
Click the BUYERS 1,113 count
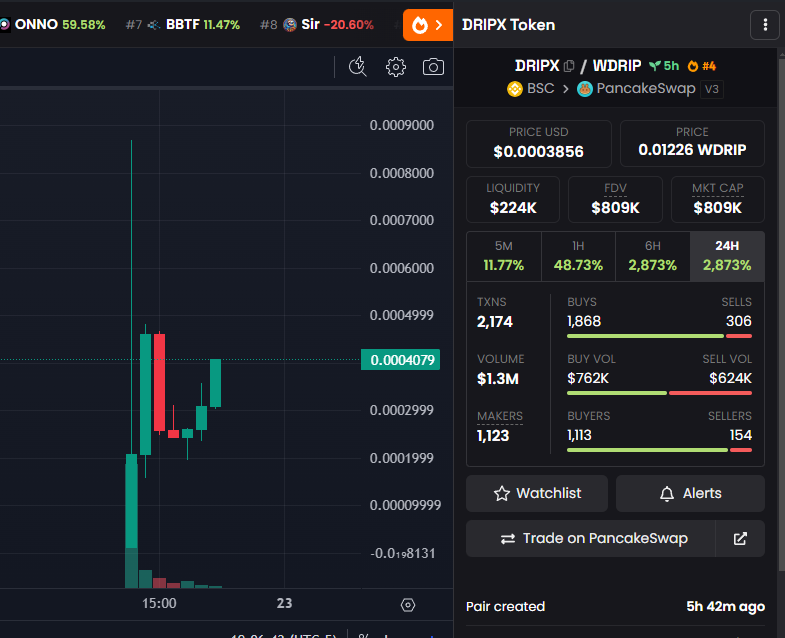579,435
